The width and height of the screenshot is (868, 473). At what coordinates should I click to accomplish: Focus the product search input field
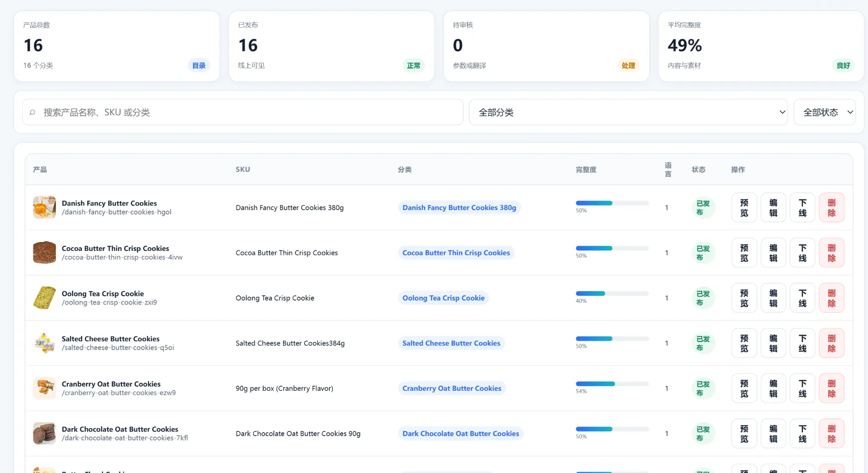[242, 112]
